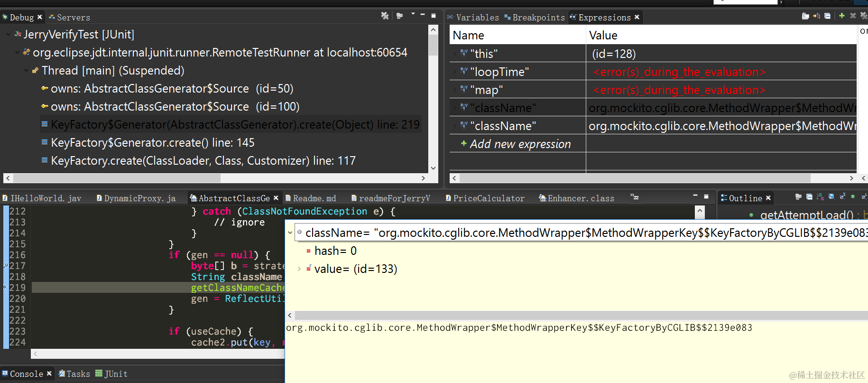This screenshot has width=868, height=383.
Task: Switch to the Tasks tab
Action: click(x=74, y=374)
